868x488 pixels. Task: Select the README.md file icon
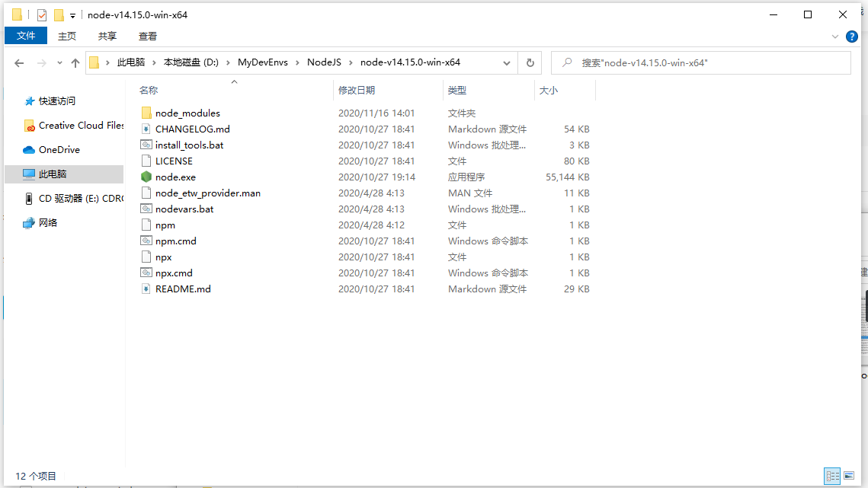coord(146,289)
